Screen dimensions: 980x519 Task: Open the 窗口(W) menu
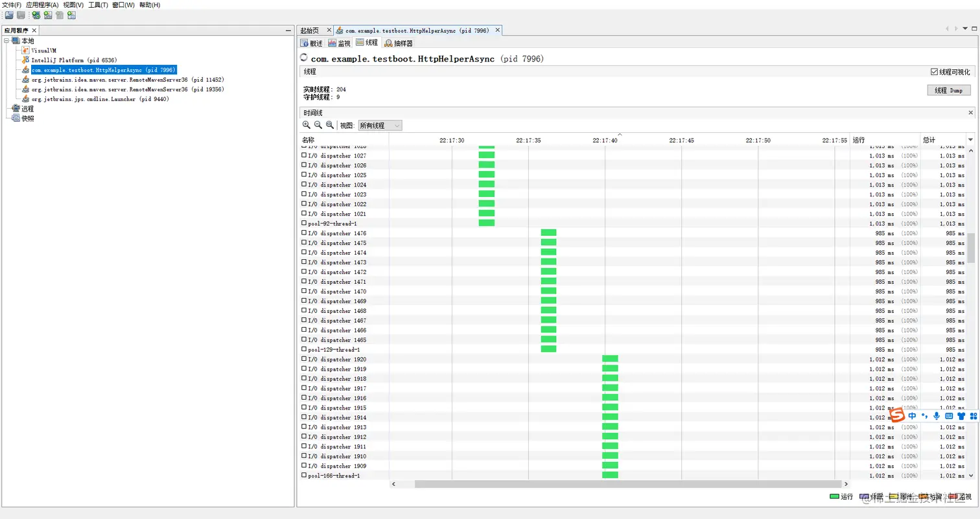pyautogui.click(x=123, y=5)
